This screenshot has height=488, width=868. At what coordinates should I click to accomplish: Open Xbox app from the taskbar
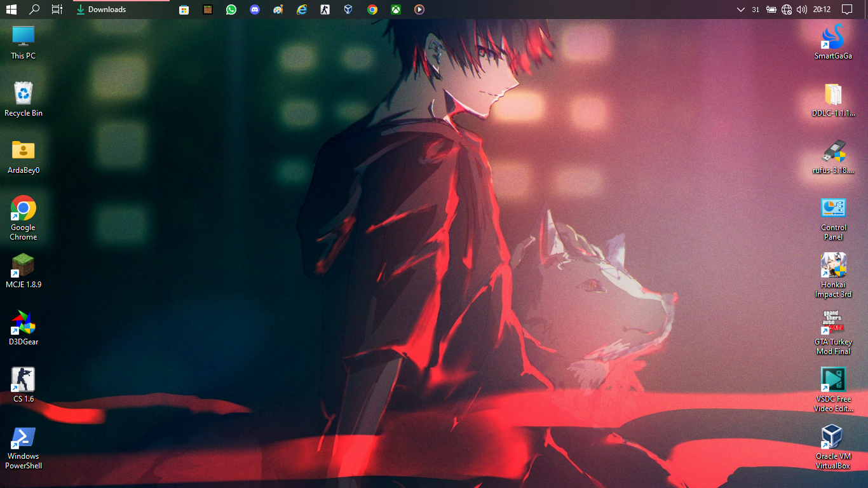coord(395,10)
